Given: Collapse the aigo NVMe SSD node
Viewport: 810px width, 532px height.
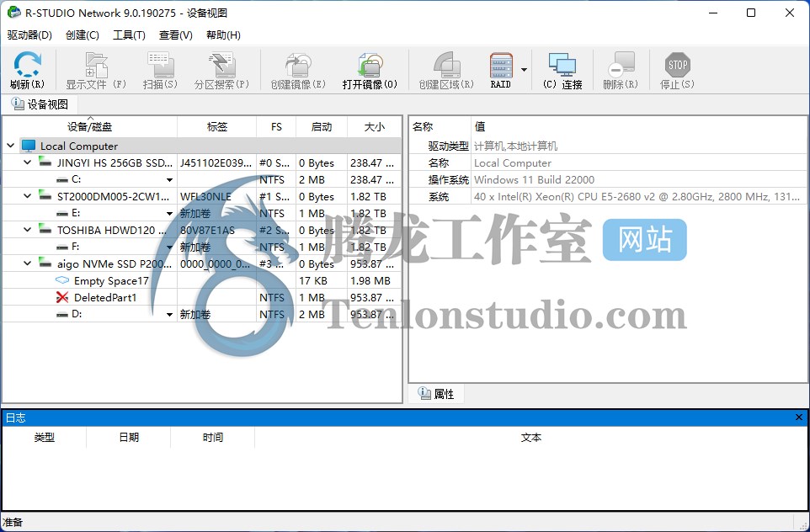Looking at the screenshot, I should [x=28, y=264].
